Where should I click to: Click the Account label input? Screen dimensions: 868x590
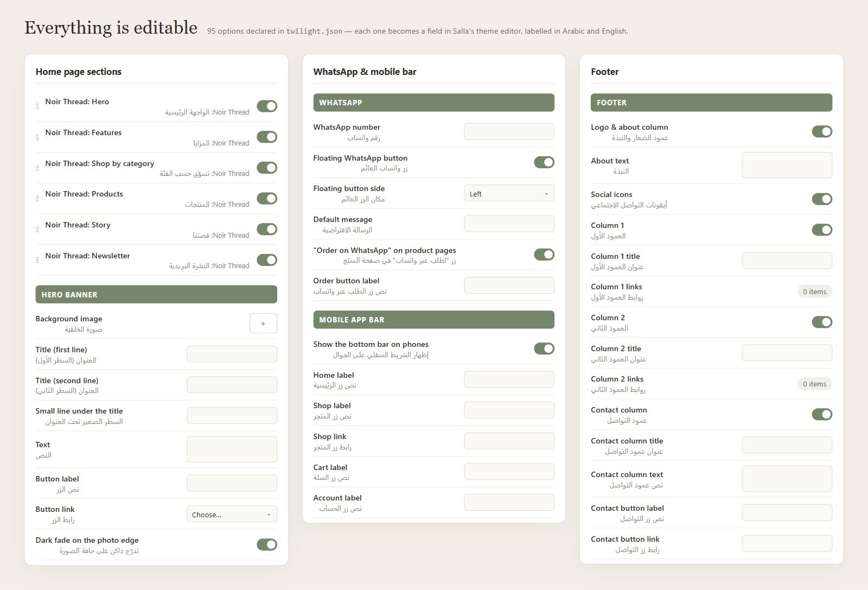coord(509,502)
